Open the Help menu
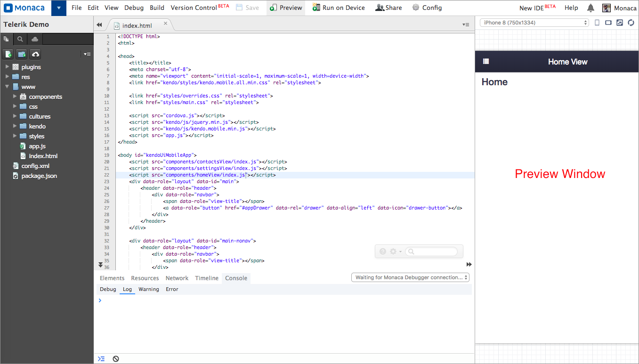 [x=571, y=8]
